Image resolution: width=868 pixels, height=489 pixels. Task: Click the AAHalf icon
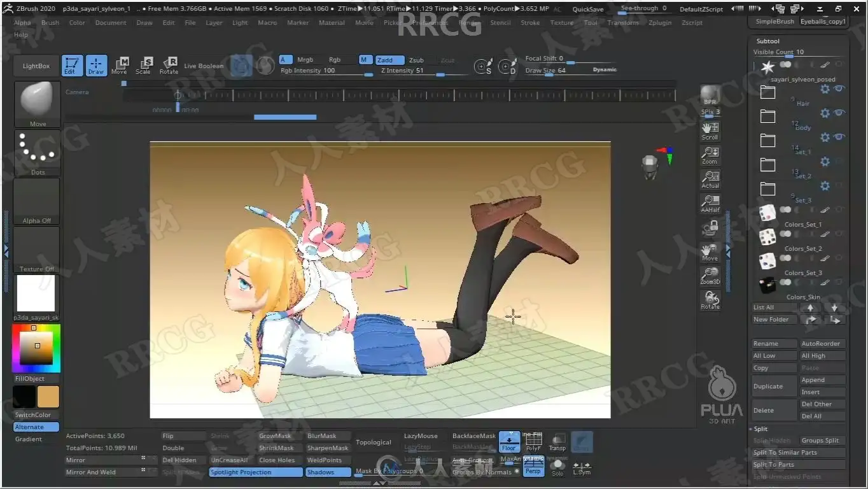[x=710, y=203]
